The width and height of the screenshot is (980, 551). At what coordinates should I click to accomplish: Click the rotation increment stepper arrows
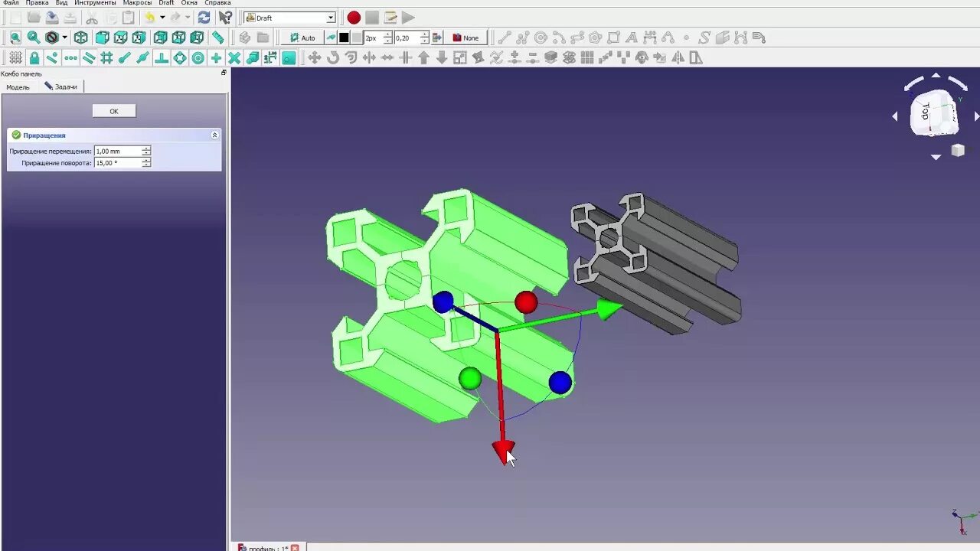146,163
